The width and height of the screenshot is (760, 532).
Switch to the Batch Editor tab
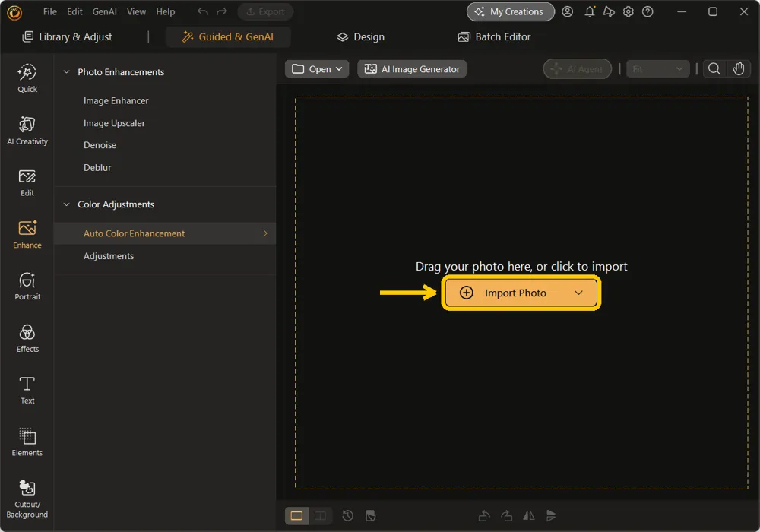tap(495, 36)
